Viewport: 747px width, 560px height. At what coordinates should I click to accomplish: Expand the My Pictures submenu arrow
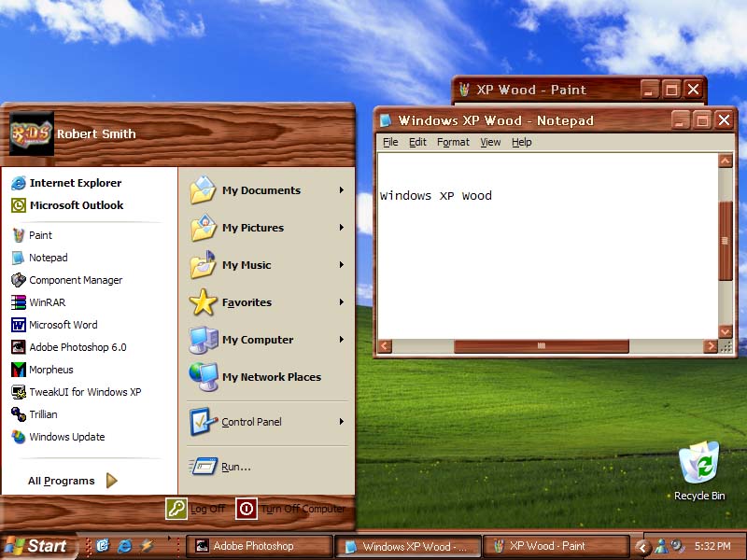coord(342,228)
